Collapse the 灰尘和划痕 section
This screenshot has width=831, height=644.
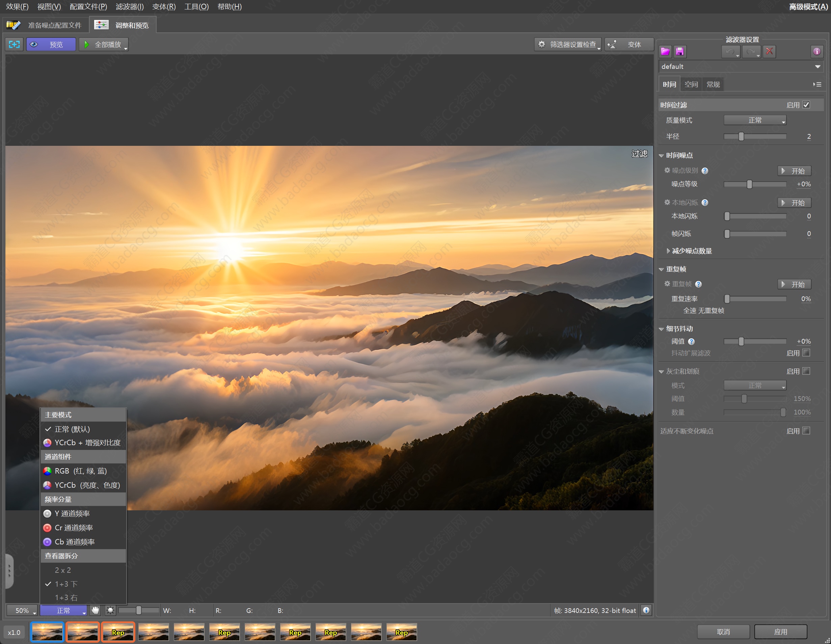pyautogui.click(x=661, y=372)
